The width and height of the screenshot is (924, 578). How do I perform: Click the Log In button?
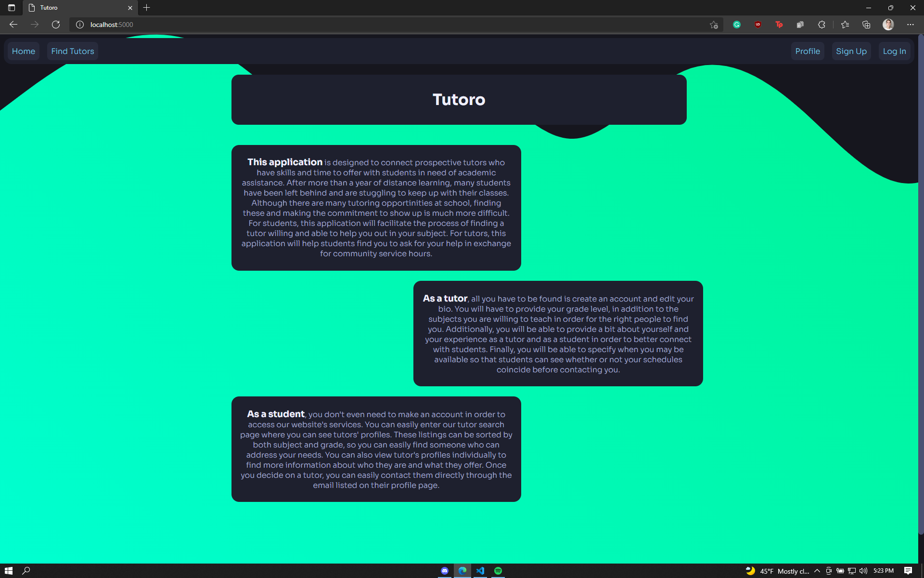coord(894,51)
